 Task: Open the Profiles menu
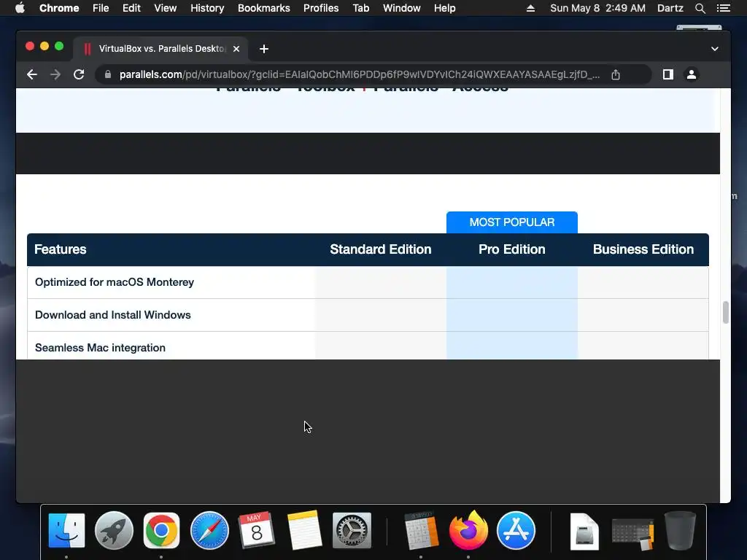(321, 8)
